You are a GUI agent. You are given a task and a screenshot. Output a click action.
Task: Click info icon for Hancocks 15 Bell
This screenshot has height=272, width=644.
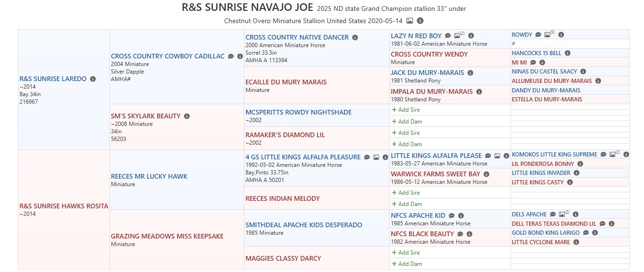click(x=568, y=53)
